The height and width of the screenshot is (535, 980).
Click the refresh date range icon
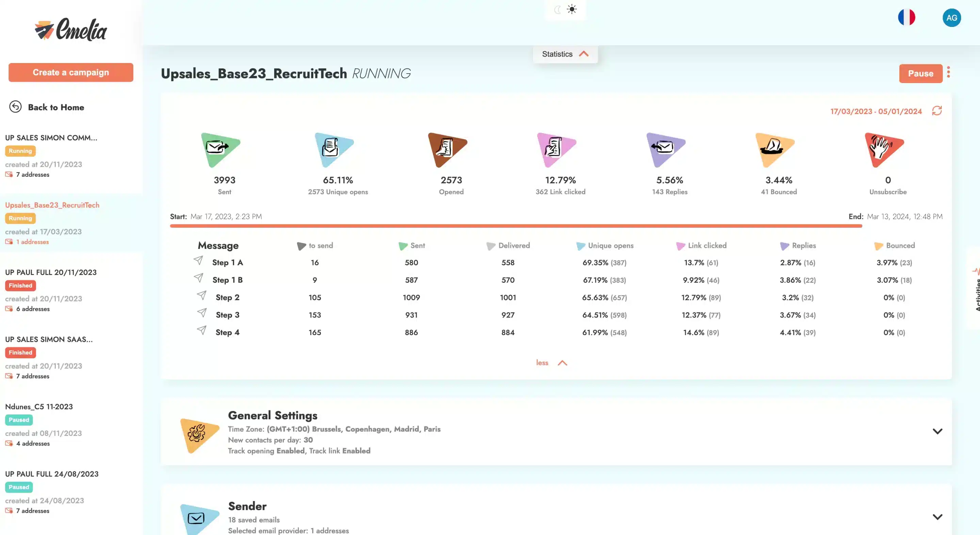[x=937, y=111]
